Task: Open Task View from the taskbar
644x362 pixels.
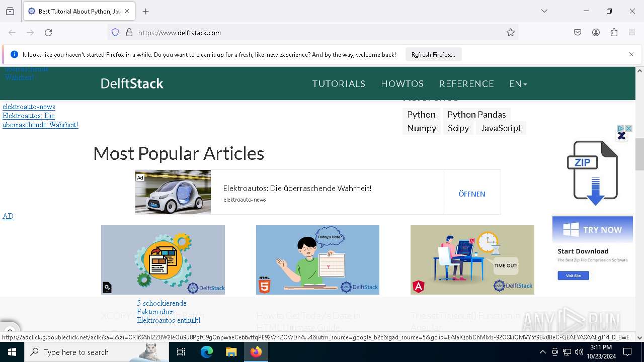Action: coord(181,352)
